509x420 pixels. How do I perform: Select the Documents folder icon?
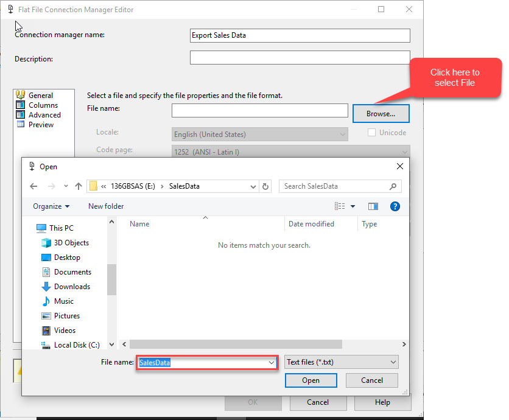46,272
